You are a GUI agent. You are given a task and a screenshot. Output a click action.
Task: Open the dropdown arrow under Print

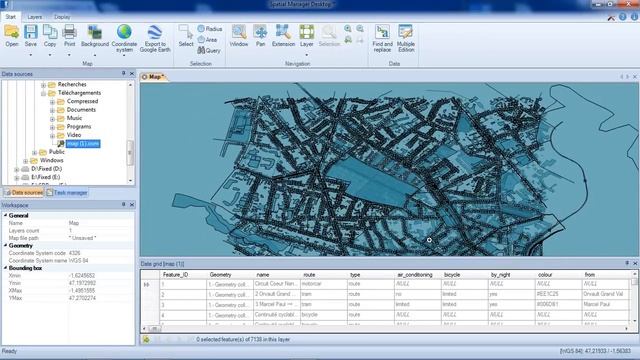[x=69, y=55]
